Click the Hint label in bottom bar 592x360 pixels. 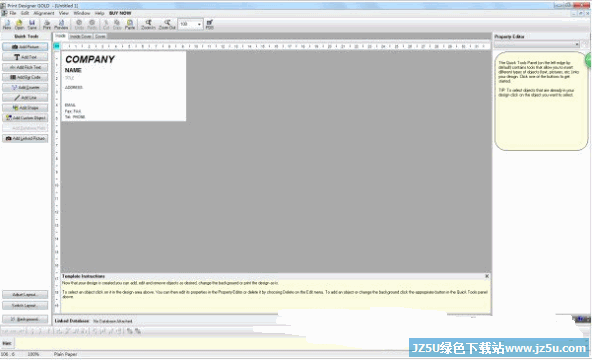[x=7, y=343]
